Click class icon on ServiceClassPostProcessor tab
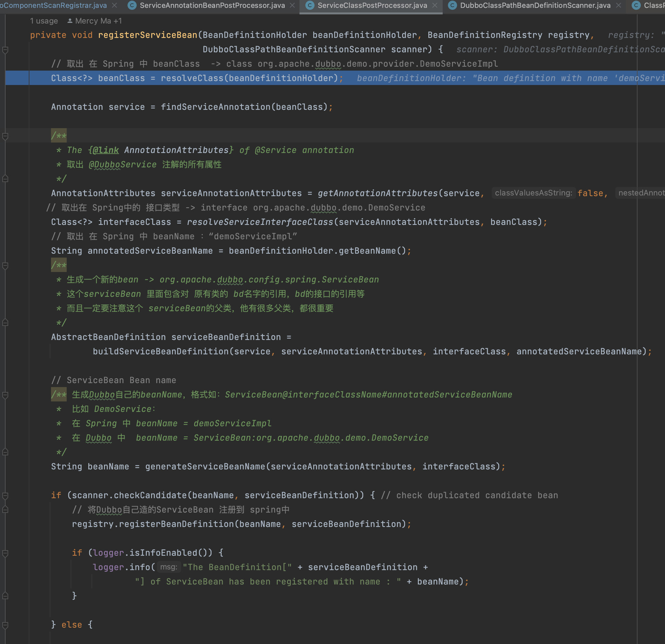Image resolution: width=665 pixels, height=644 pixels. point(310,6)
